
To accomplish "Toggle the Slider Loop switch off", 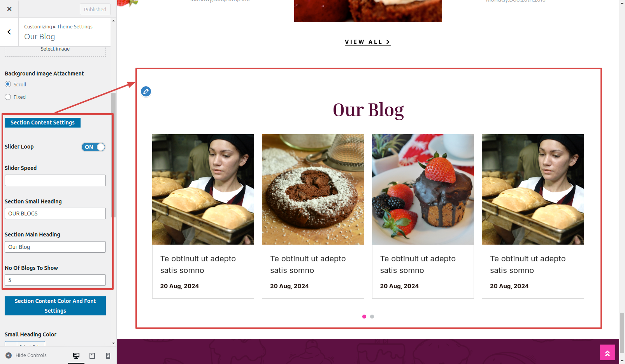I will pyautogui.click(x=93, y=147).
